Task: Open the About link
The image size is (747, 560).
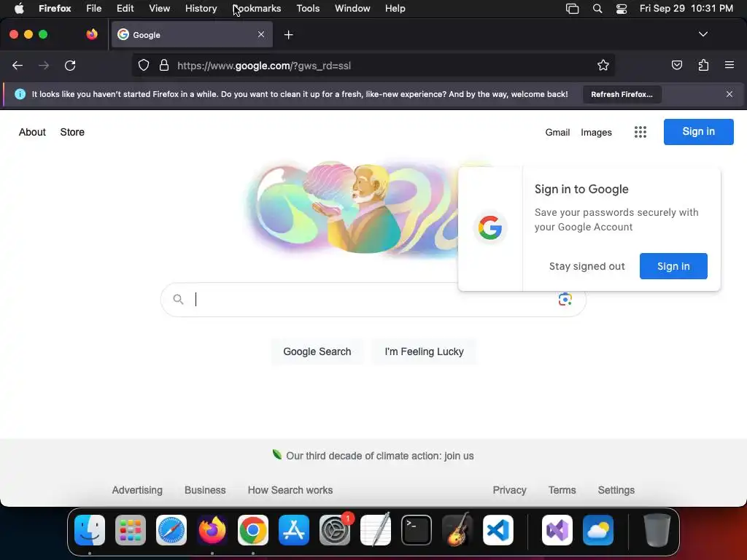Action: pos(32,132)
